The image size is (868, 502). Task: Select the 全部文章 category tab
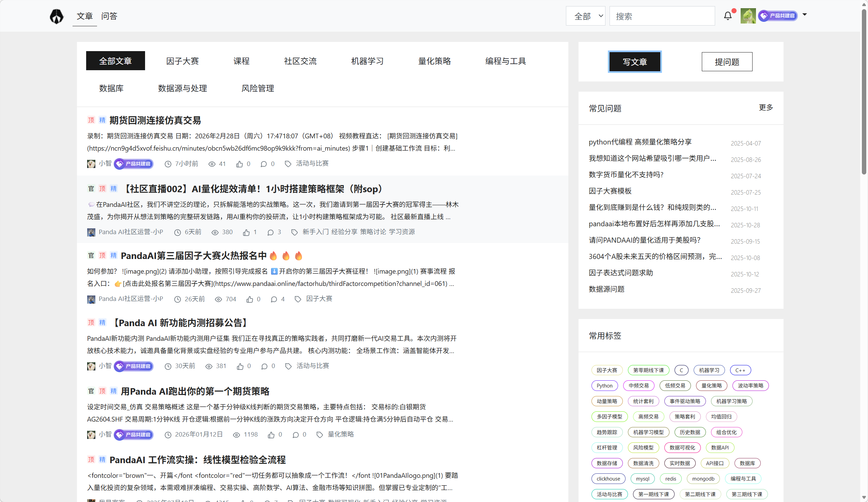(115, 61)
